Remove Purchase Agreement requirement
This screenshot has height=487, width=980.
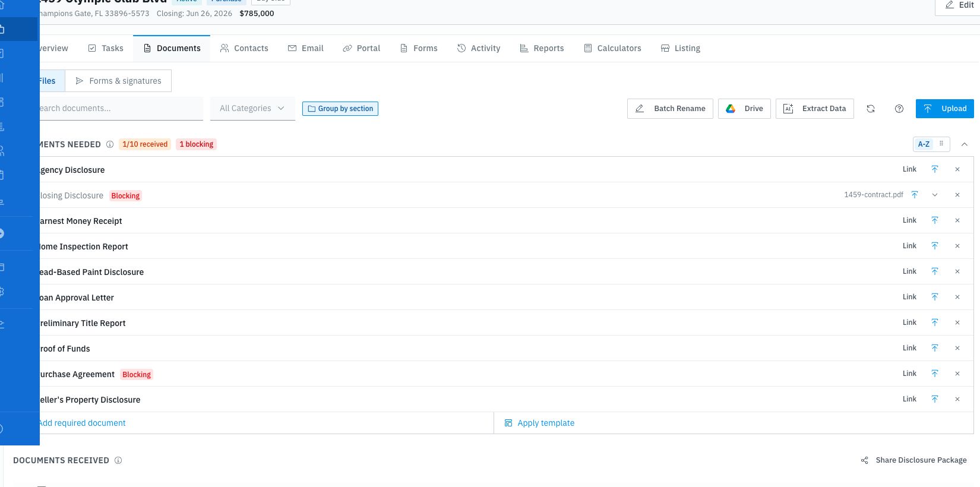tap(957, 374)
